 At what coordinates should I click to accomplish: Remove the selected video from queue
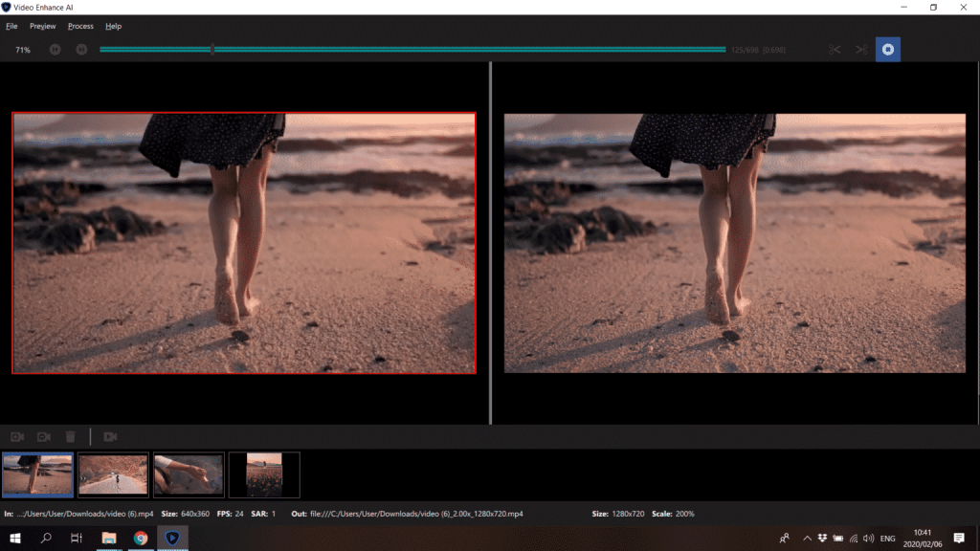pyautogui.click(x=43, y=436)
